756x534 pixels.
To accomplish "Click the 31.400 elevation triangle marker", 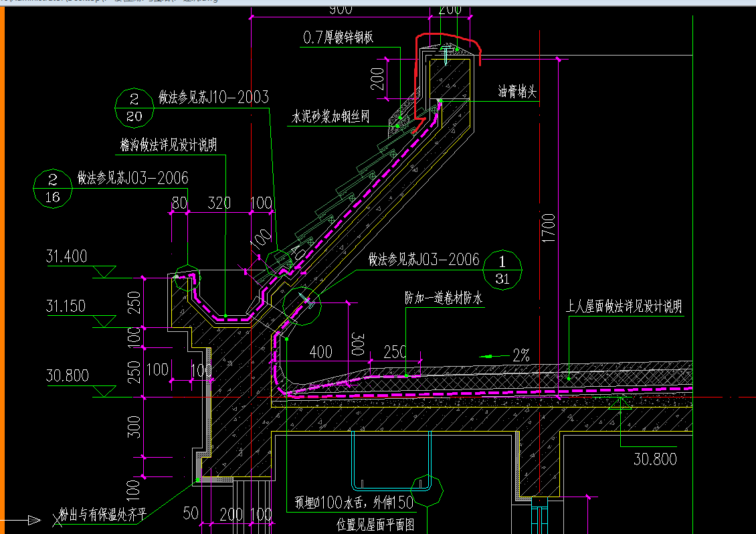I will click(104, 272).
